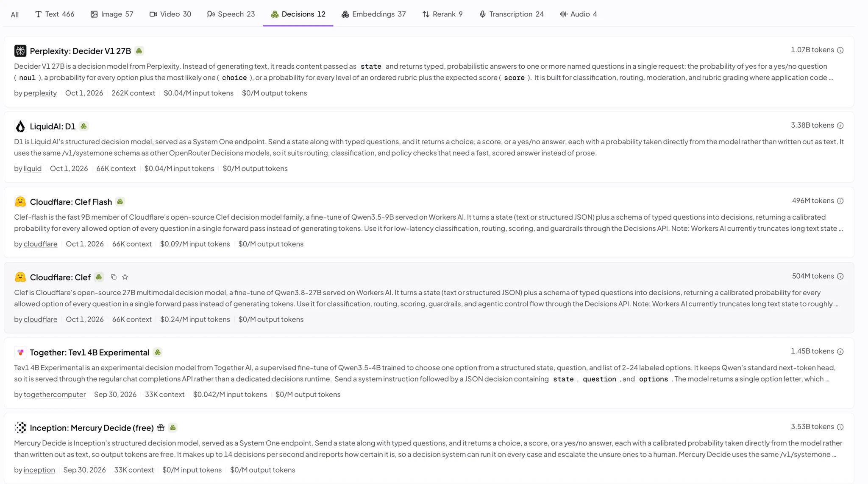Switch to the Audio 4 tab

(579, 14)
